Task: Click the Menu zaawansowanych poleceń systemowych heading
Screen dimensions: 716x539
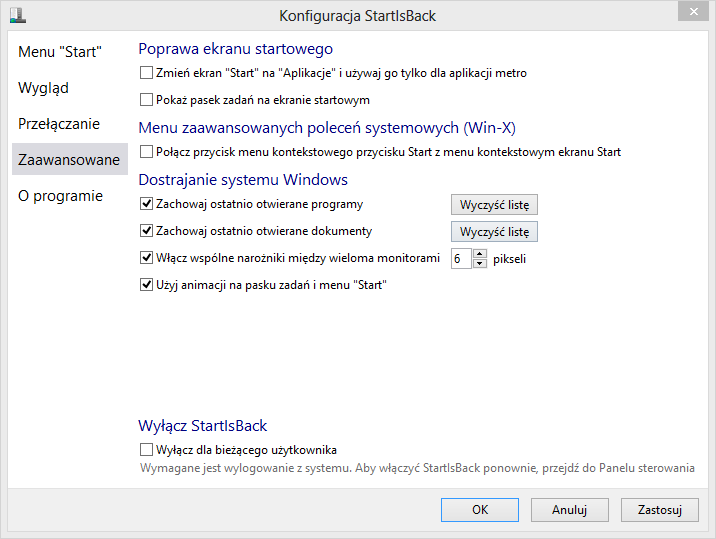Action: [327, 128]
